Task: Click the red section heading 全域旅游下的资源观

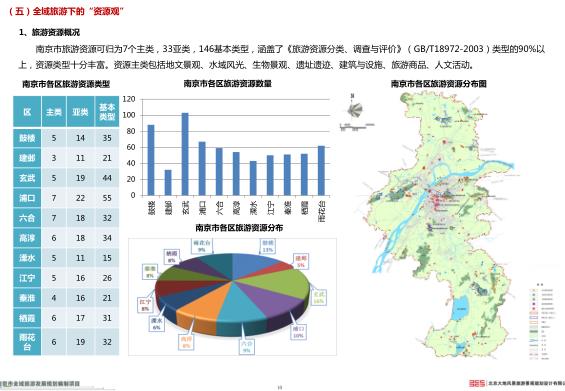Action: tap(66, 11)
